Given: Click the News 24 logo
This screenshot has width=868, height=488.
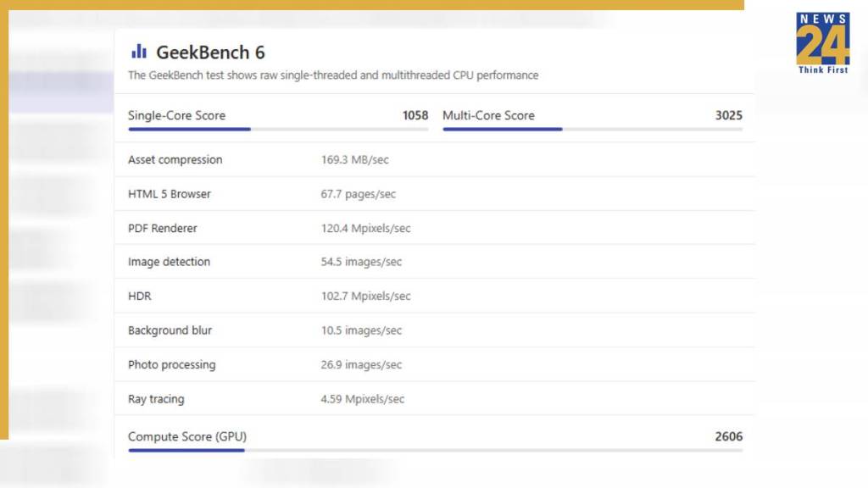Looking at the screenshot, I should coord(822,42).
